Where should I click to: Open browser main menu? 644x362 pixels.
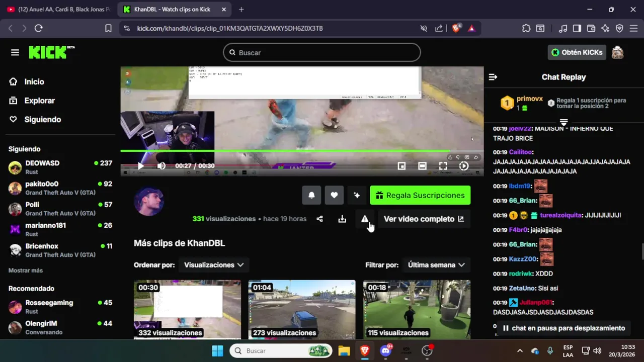coord(633,29)
